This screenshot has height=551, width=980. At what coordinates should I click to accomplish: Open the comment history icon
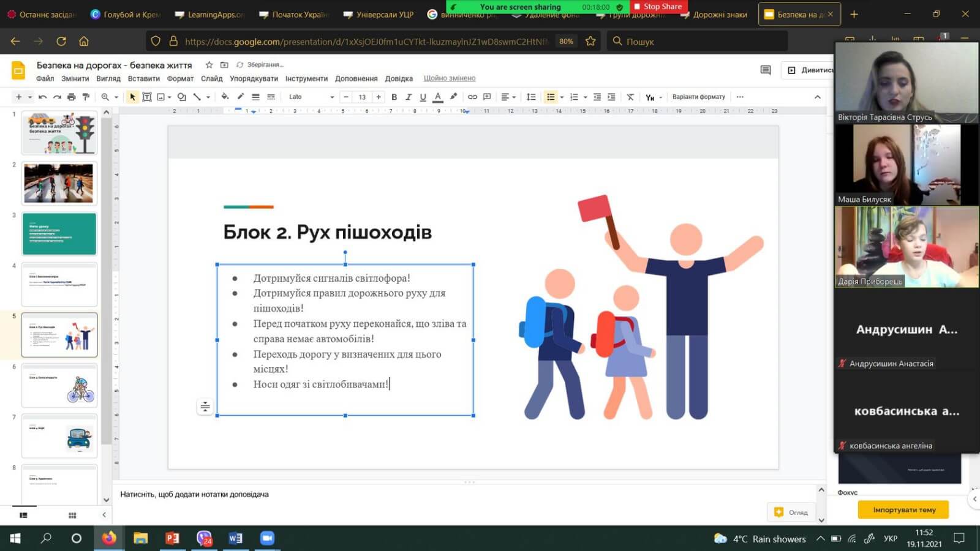click(x=765, y=70)
